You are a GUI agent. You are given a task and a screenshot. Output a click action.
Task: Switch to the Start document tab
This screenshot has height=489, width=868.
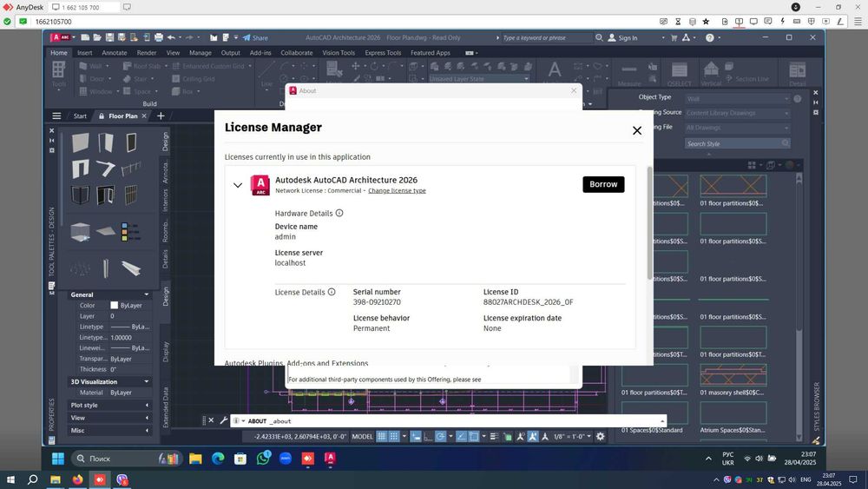coord(80,116)
